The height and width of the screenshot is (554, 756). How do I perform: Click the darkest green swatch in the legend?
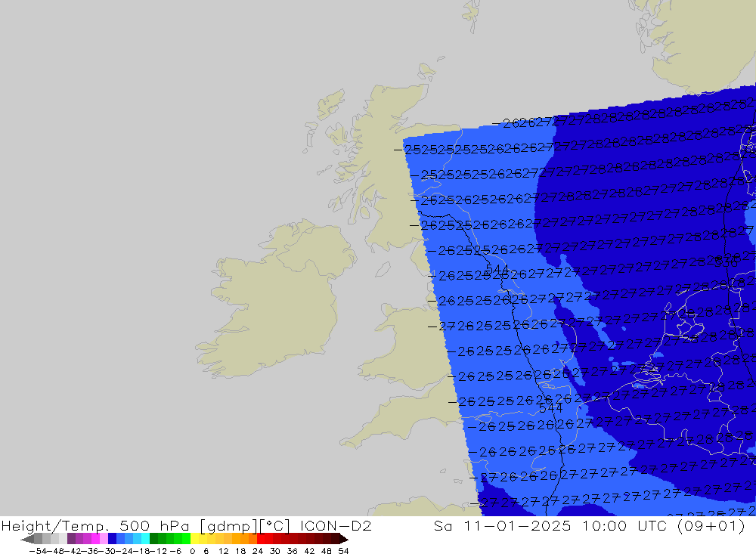point(153,539)
